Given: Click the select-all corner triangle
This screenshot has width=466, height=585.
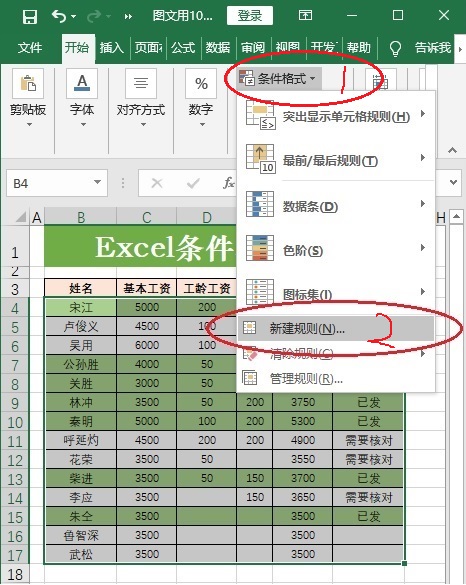Looking at the screenshot, I should coord(21,216).
